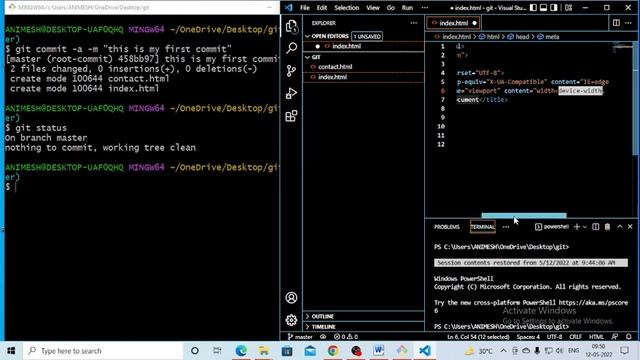Image resolution: width=640 pixels, height=360 pixels.
Task: Open File Explorer from taskbar
Action: tap(264, 351)
